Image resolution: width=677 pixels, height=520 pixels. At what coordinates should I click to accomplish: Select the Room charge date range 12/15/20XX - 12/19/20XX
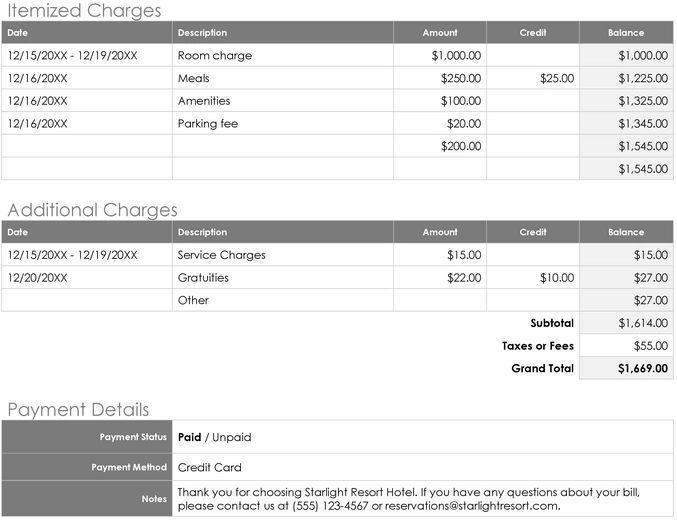tap(73, 56)
